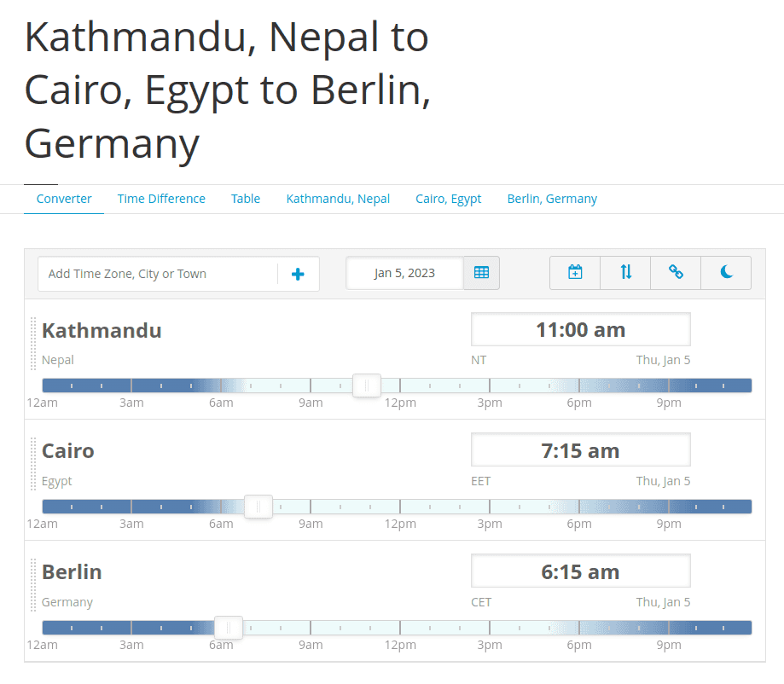
Task: Open the Kathmandu, Nepal link
Action: 338,199
